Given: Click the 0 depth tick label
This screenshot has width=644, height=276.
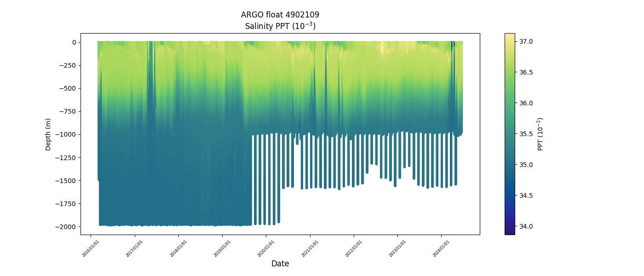Looking at the screenshot, I should 74,42.
